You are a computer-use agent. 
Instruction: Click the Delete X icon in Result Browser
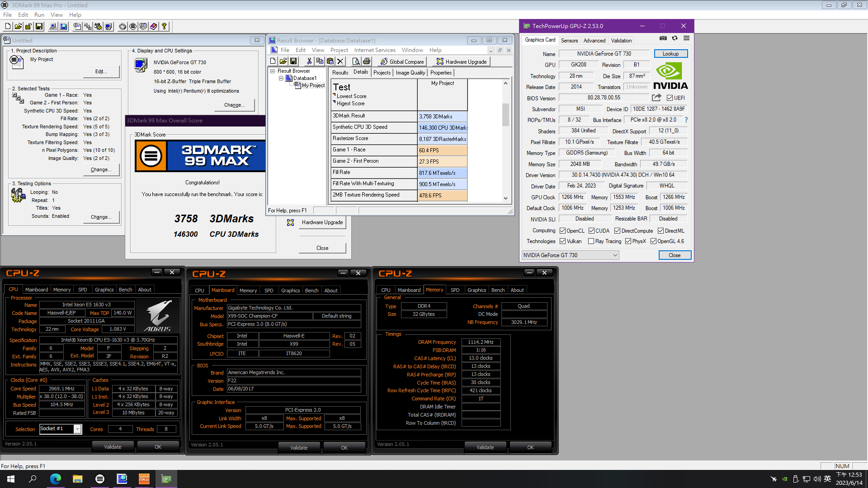[340, 61]
